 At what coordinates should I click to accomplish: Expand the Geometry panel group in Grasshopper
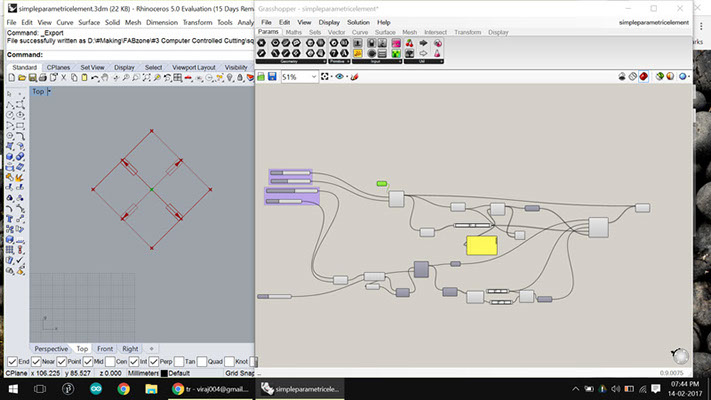click(x=291, y=61)
